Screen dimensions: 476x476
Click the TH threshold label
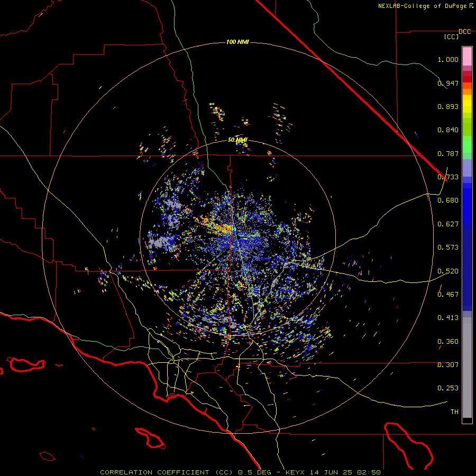coord(454,412)
